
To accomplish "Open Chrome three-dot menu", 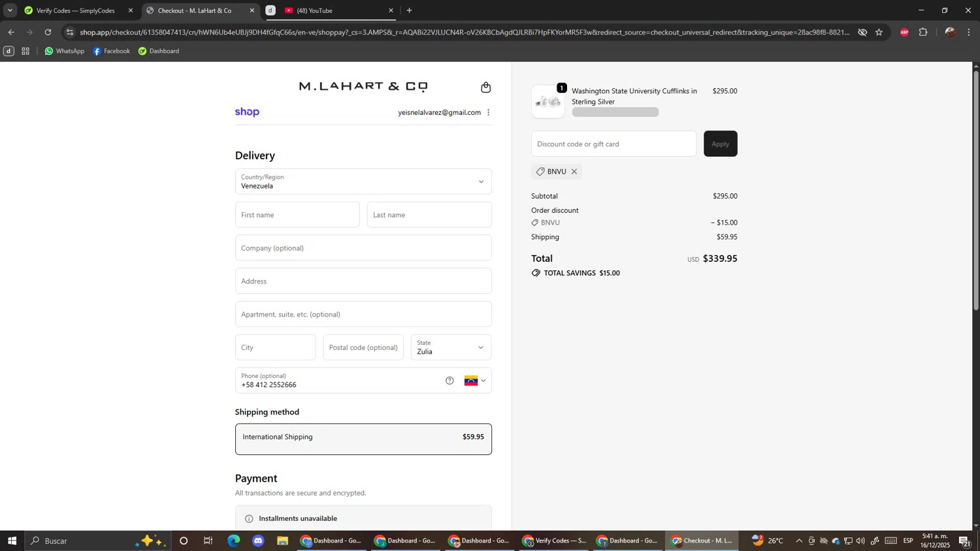I will click(x=969, y=32).
